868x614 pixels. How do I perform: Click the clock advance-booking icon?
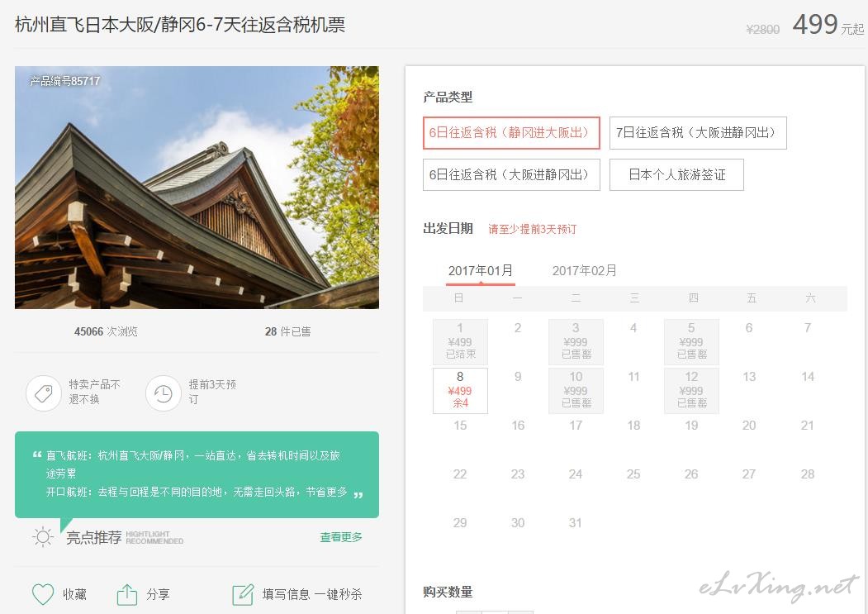click(164, 393)
